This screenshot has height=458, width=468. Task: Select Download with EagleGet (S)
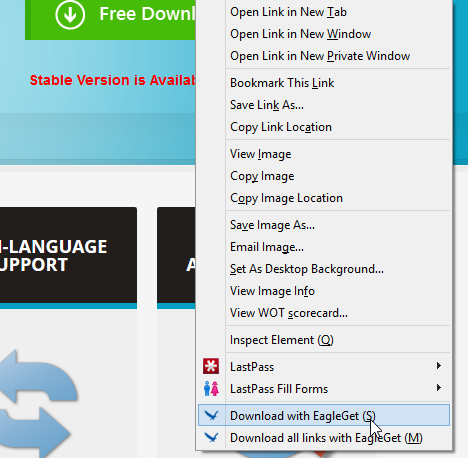tap(324, 415)
